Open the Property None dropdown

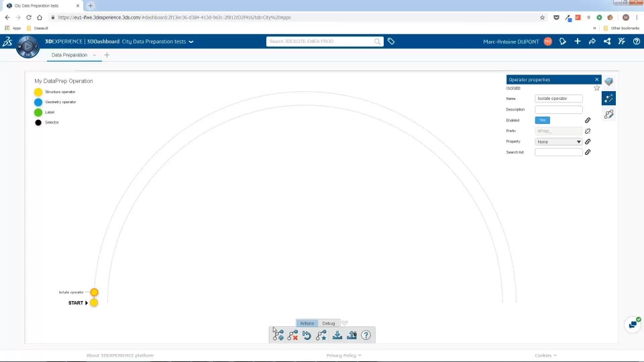pyautogui.click(x=559, y=141)
